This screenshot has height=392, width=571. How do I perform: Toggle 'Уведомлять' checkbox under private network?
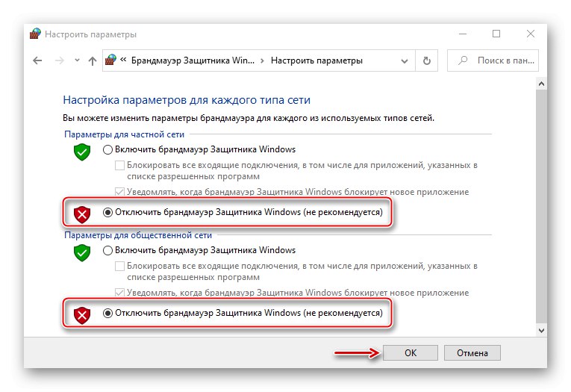coord(119,192)
